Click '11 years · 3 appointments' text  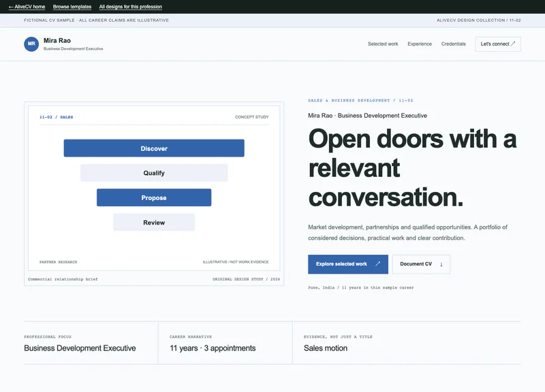tap(213, 348)
